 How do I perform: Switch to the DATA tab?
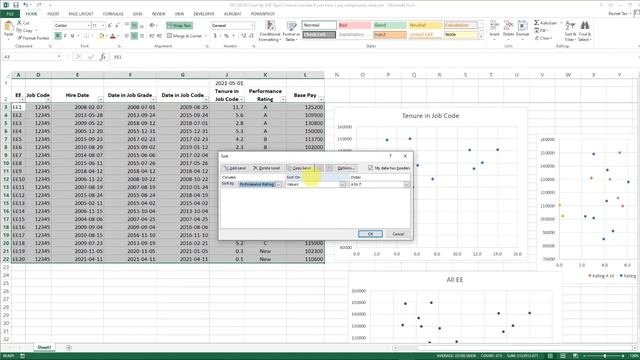click(x=138, y=14)
